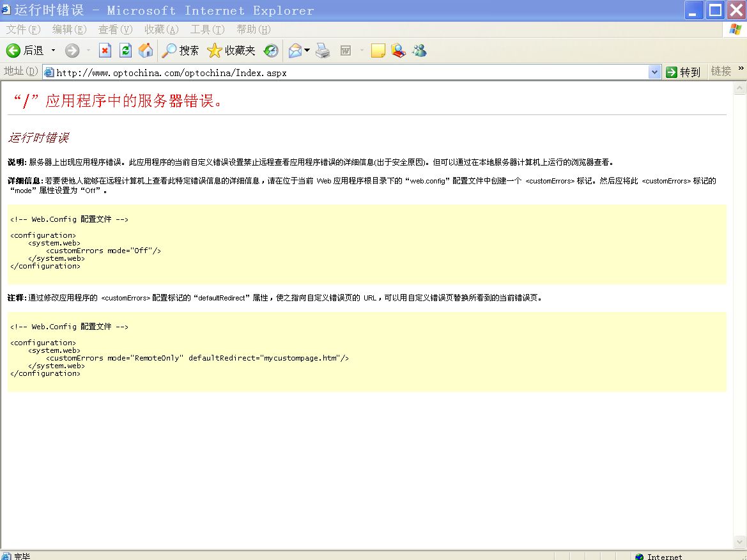The image size is (747, 560).
Task: Open the History panel icon
Action: (271, 50)
